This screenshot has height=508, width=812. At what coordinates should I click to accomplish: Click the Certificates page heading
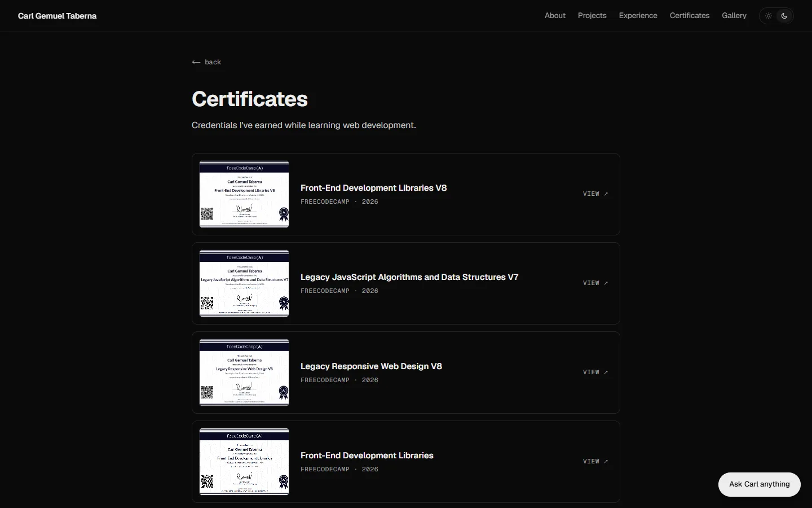pos(250,99)
